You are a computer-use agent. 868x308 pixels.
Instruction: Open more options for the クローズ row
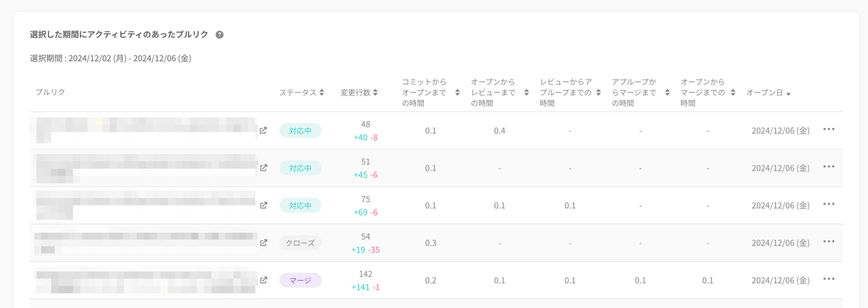click(x=829, y=241)
